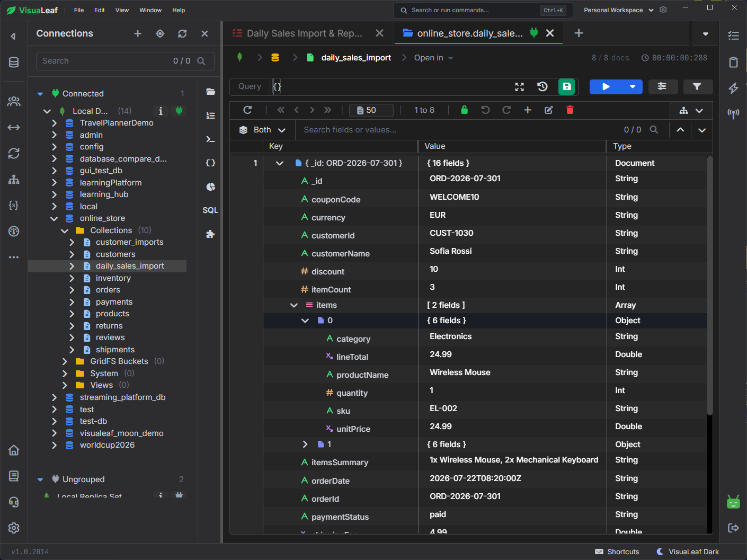Viewport: 747px width, 560px height.
Task: Click the Shortcuts status bar button
Action: (x=617, y=552)
